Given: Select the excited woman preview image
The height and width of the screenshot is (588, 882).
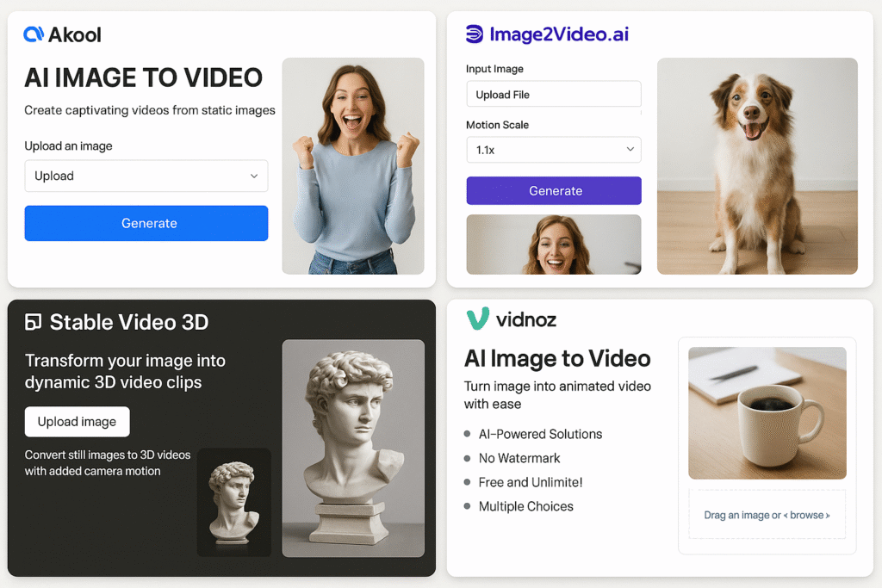Looking at the screenshot, I should pyautogui.click(x=353, y=165).
